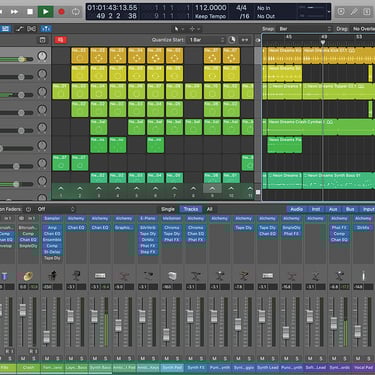
Task: Solo the Synth Bass channel strip
Action: click(x=106, y=359)
